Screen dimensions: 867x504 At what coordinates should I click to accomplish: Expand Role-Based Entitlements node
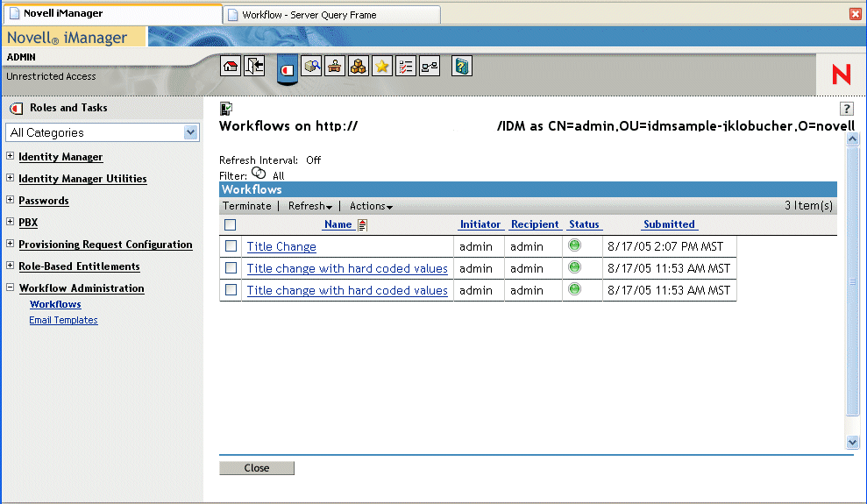pos(10,266)
